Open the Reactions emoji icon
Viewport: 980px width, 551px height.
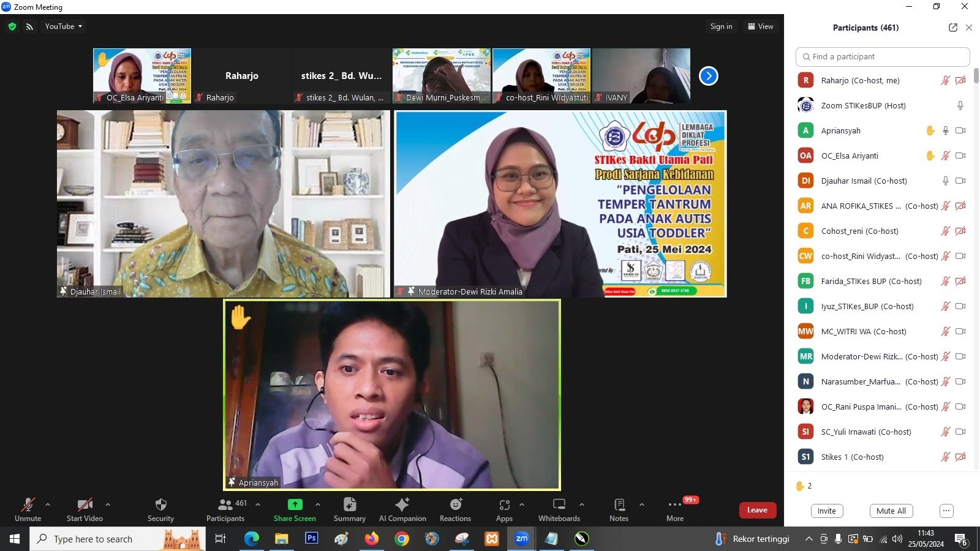tap(455, 505)
